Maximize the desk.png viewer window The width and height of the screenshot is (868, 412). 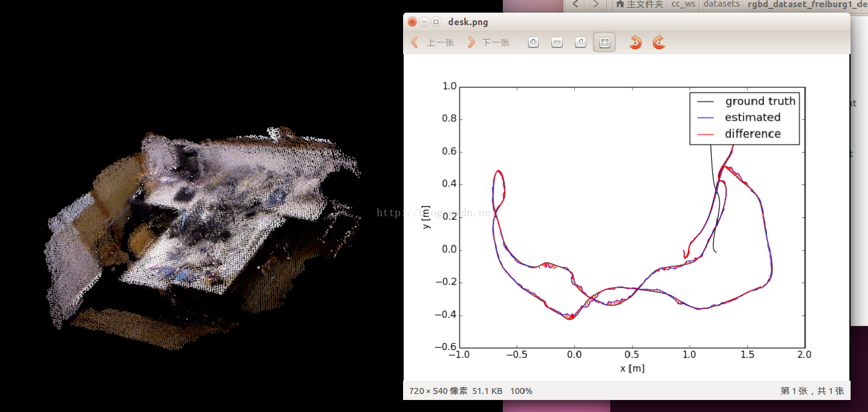(436, 22)
